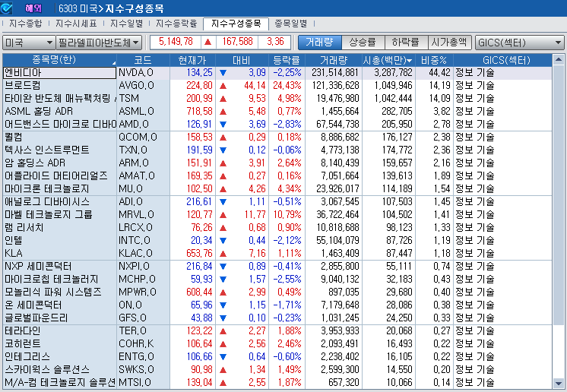Click the blue down arrow in GFS.O row
567x392 pixels.
click(223, 318)
